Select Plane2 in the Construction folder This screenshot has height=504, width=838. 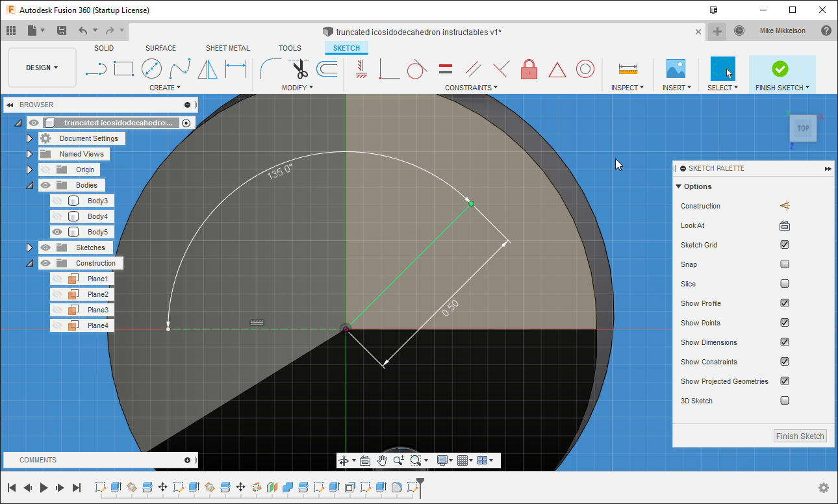98,294
